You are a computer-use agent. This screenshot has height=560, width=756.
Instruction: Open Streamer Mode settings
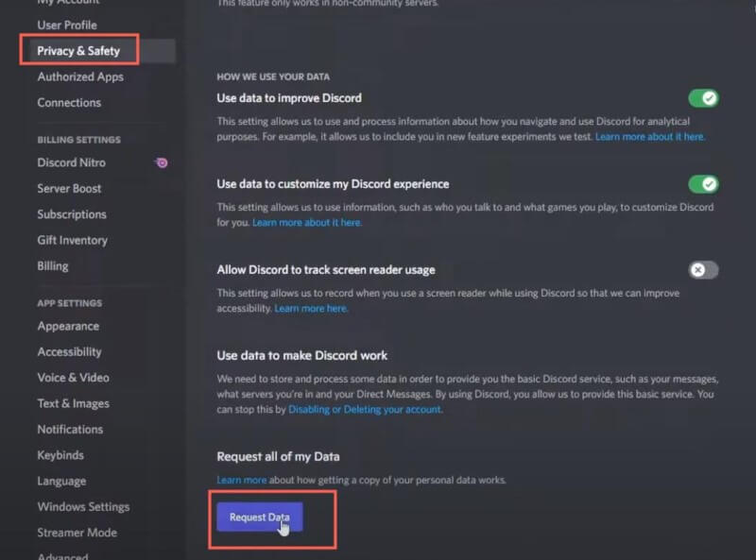click(77, 533)
